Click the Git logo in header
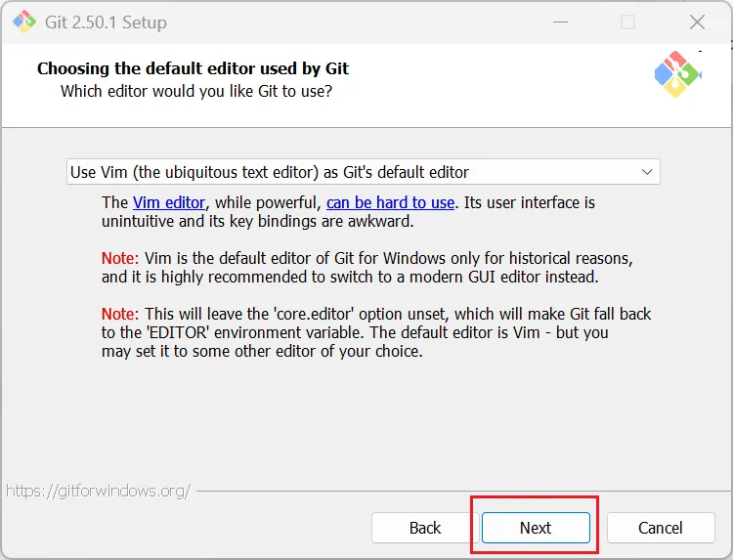 pyautogui.click(x=677, y=74)
